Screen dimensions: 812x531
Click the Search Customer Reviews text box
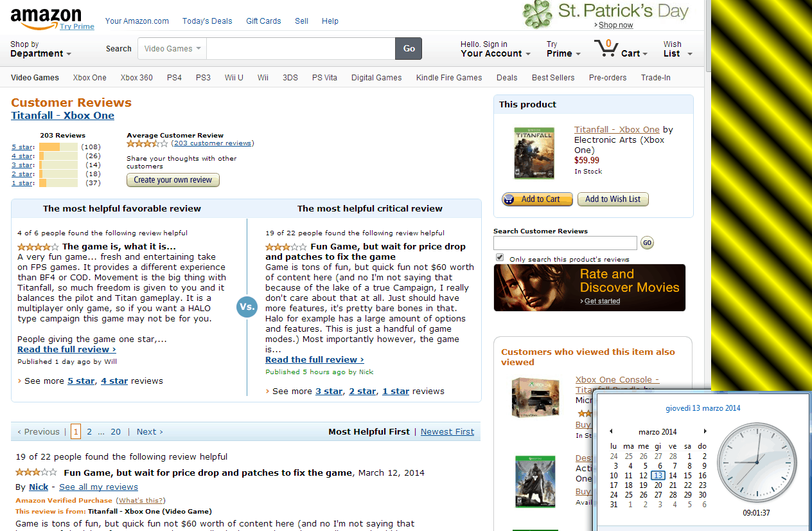click(x=565, y=243)
